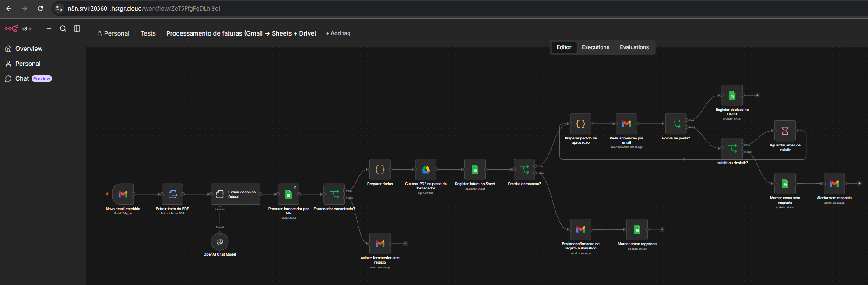Viewport: 868px width, 285px height.
Task: Open the 'Novo email recebido' Gmail Trigger node
Action: point(123,194)
